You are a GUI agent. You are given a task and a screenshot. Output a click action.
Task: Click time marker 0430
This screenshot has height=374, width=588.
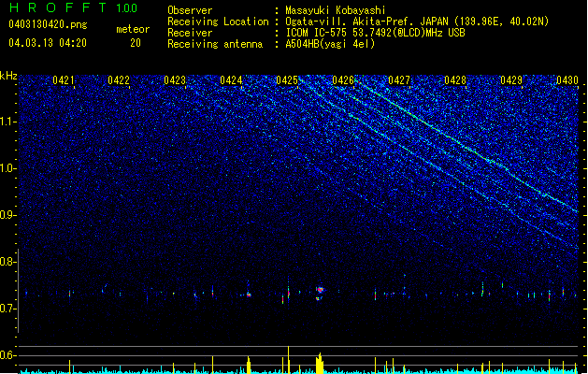[567, 80]
